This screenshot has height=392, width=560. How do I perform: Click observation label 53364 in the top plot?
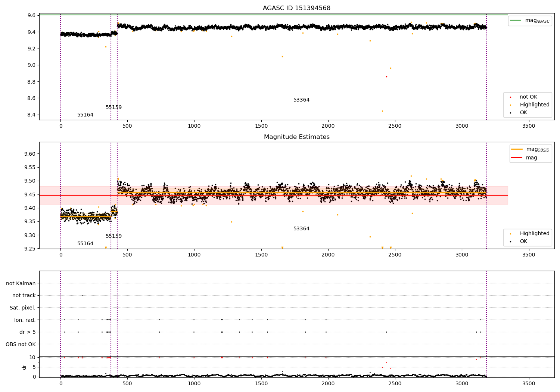pos(301,100)
